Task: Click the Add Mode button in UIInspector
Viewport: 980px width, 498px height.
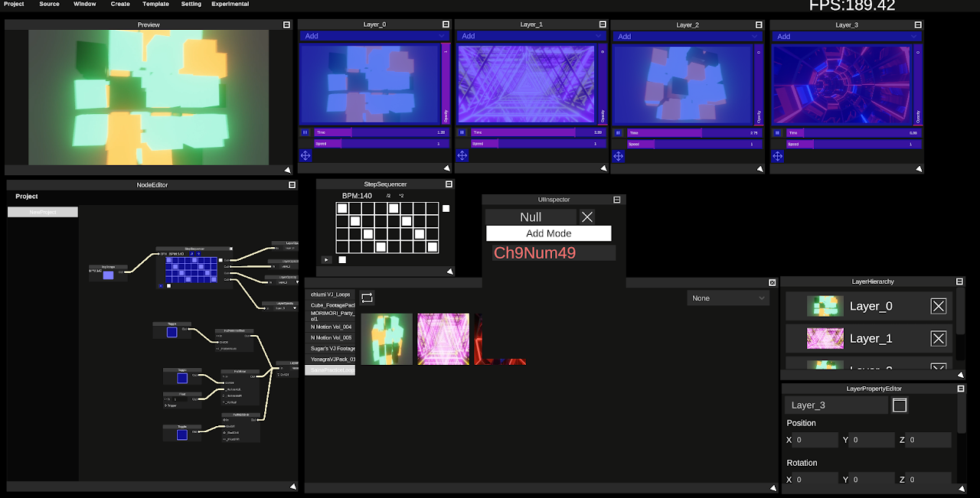Action: coord(548,233)
